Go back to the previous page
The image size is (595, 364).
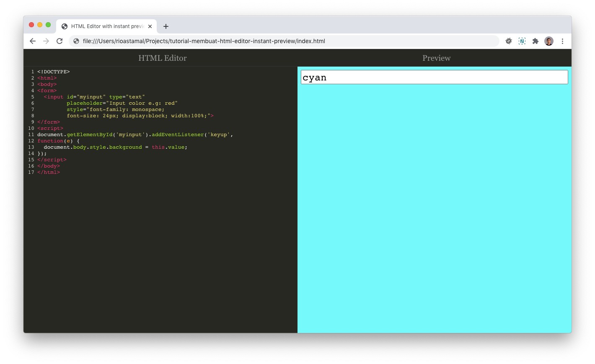coord(33,41)
